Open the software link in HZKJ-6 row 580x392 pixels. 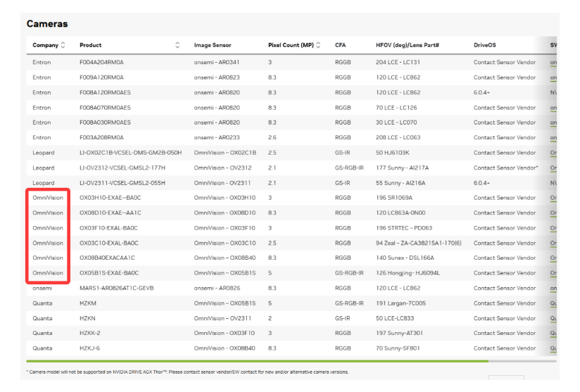553,348
